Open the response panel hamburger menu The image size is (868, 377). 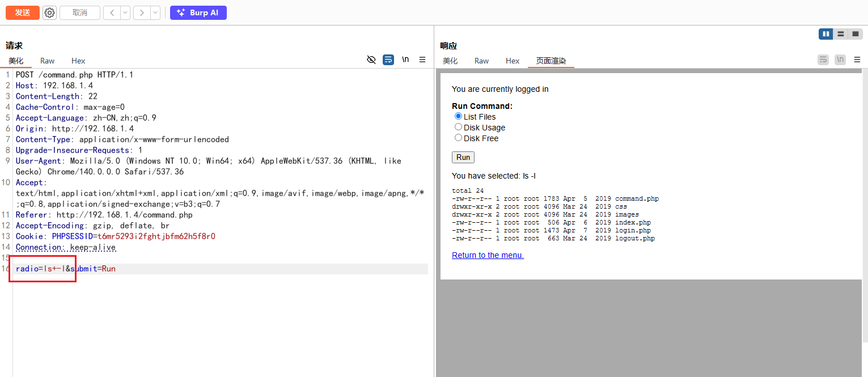857,60
